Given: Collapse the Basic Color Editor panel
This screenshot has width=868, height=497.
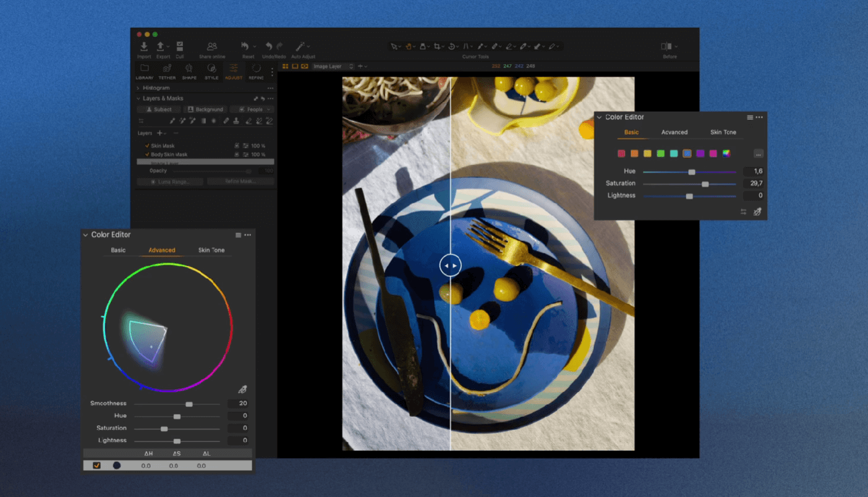Looking at the screenshot, I should point(599,117).
